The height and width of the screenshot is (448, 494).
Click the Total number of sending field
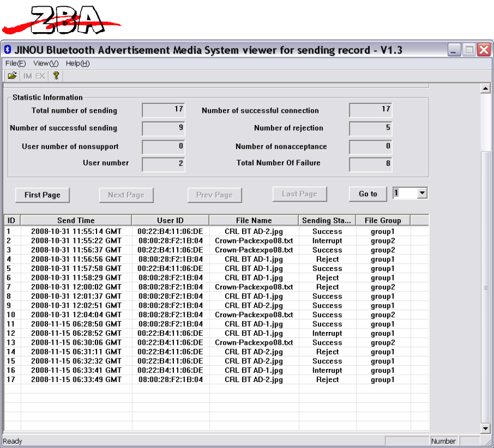pos(163,110)
